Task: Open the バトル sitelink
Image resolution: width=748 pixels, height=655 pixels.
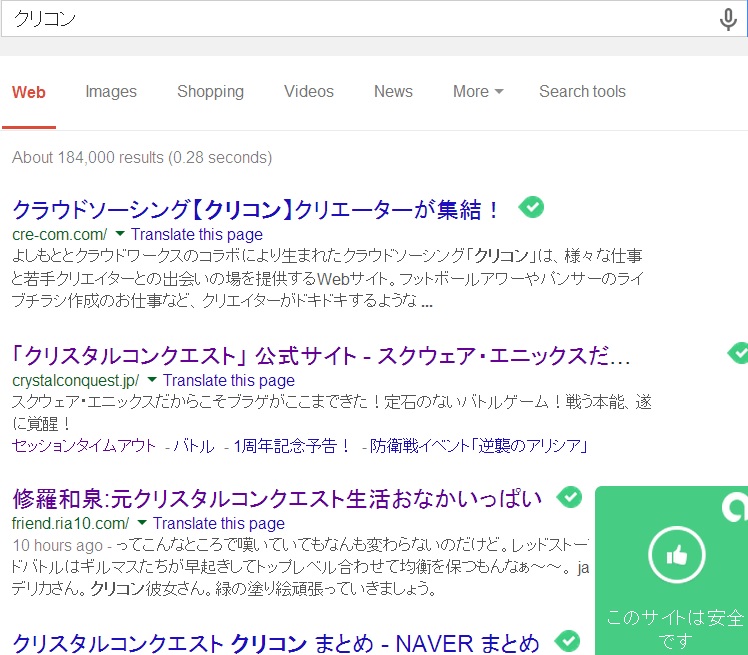Action: point(194,446)
